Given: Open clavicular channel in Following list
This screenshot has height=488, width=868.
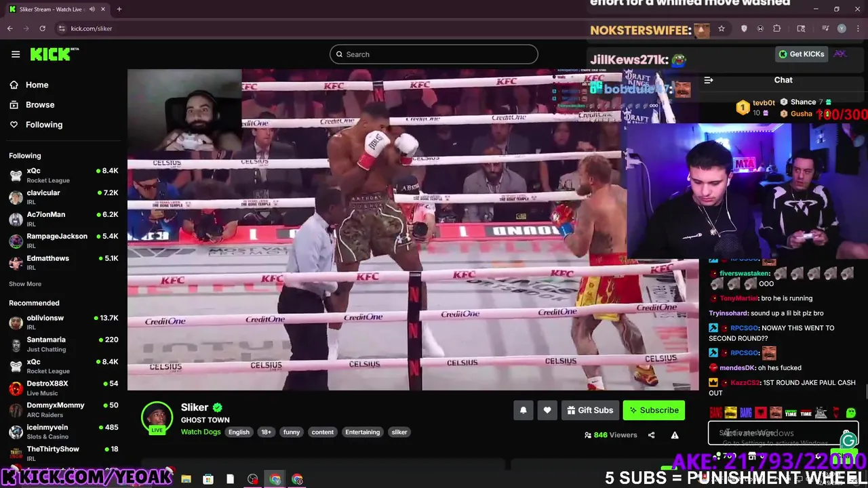Looking at the screenshot, I should (64, 197).
